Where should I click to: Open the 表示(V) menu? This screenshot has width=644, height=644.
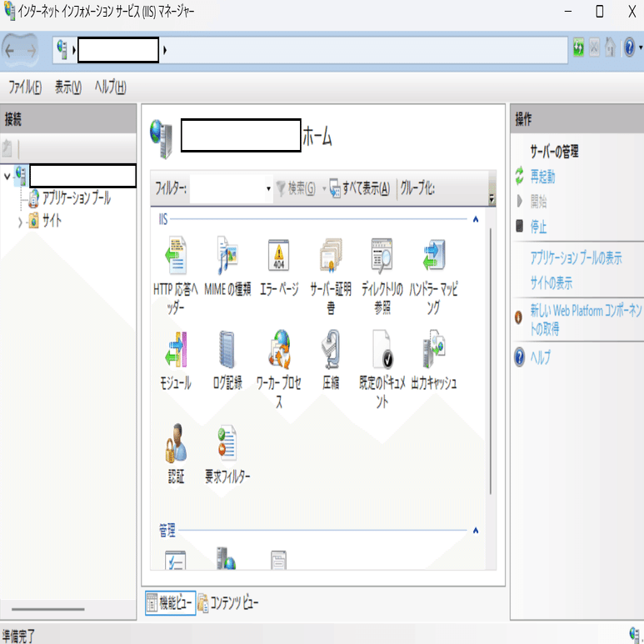68,87
